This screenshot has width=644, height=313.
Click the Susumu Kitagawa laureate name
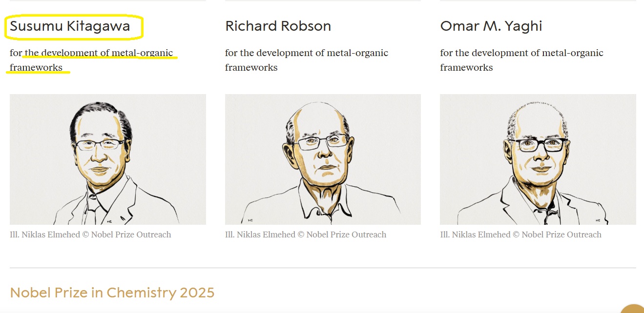click(x=70, y=26)
